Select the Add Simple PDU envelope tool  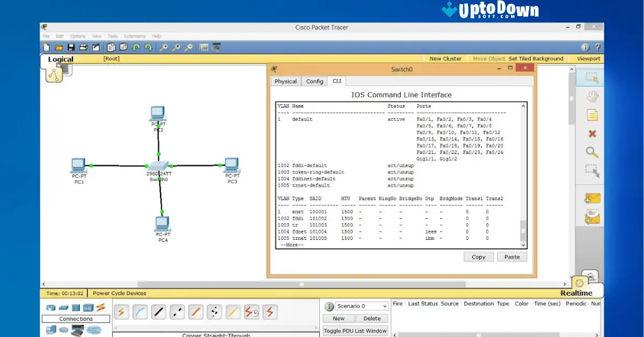590,198
